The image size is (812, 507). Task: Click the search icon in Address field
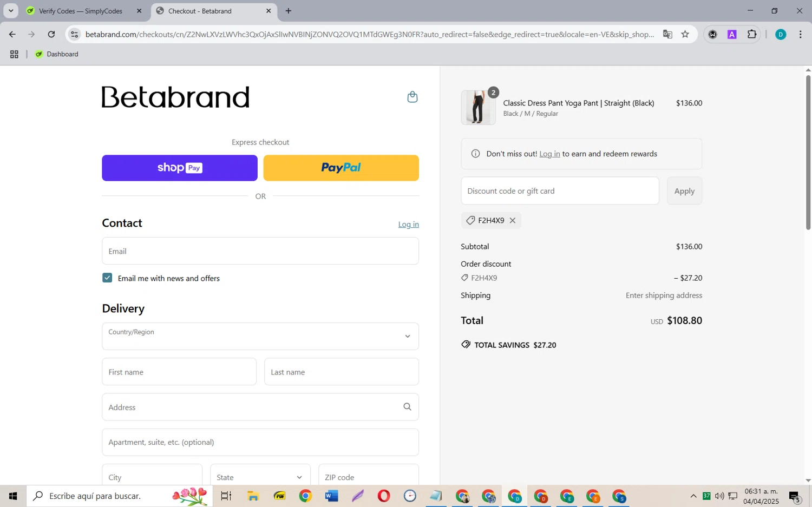407,407
